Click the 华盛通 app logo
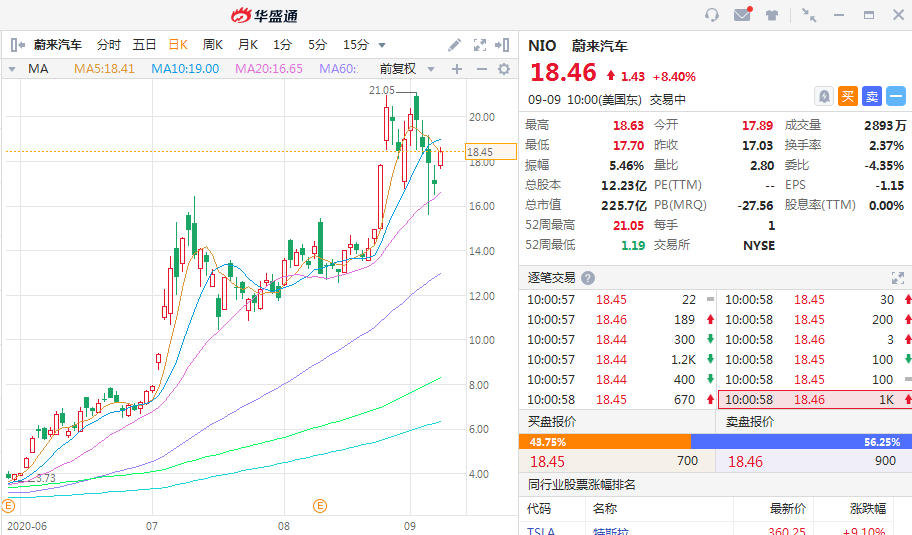Viewport: 912px width, 535px height. 265,16
